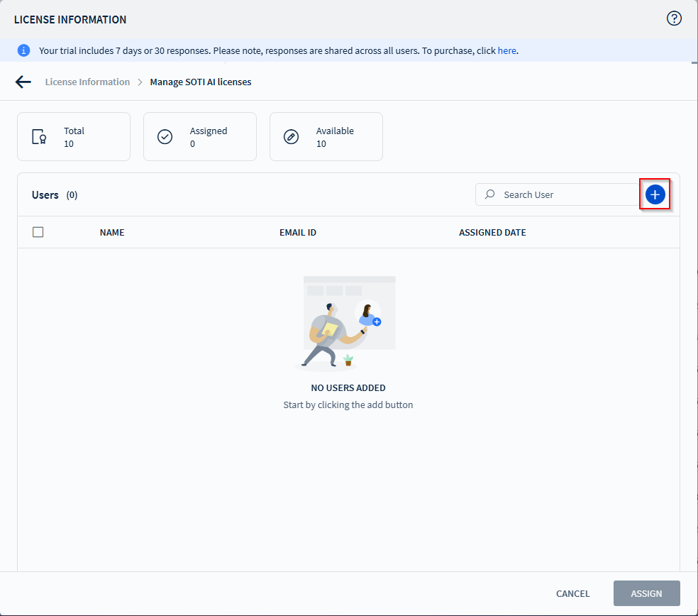Follow the 'here' purchase link
Image resolution: width=698 pixels, height=616 pixels.
506,50
